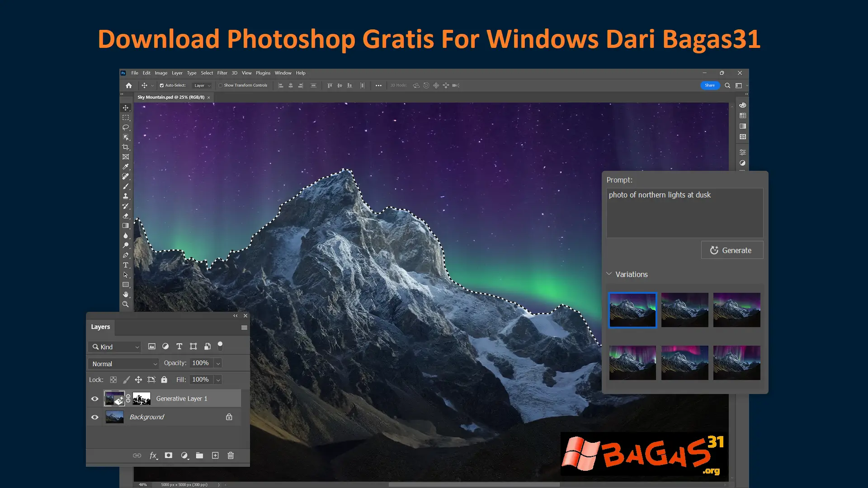Image resolution: width=868 pixels, height=488 pixels.
Task: Select the Lasso tool
Action: (x=126, y=127)
